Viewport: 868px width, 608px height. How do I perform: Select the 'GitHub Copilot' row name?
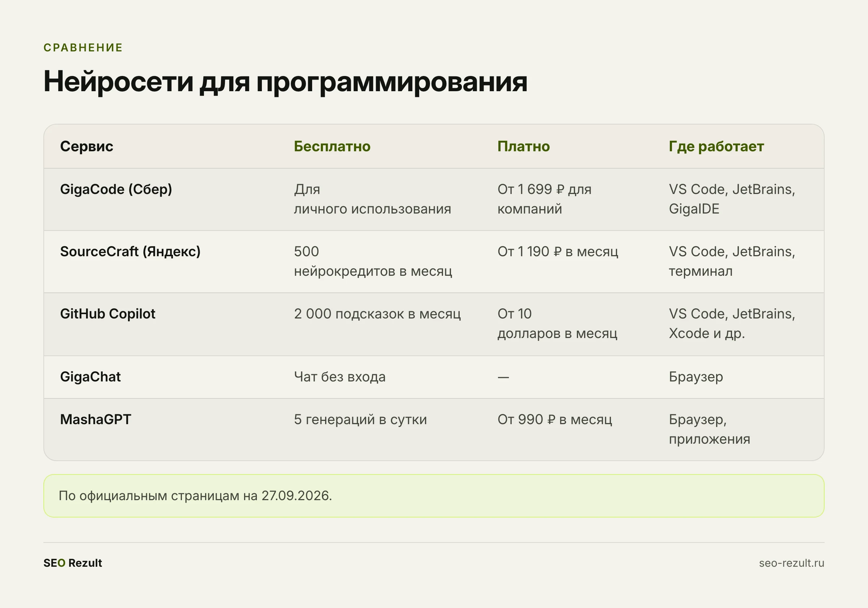click(108, 314)
